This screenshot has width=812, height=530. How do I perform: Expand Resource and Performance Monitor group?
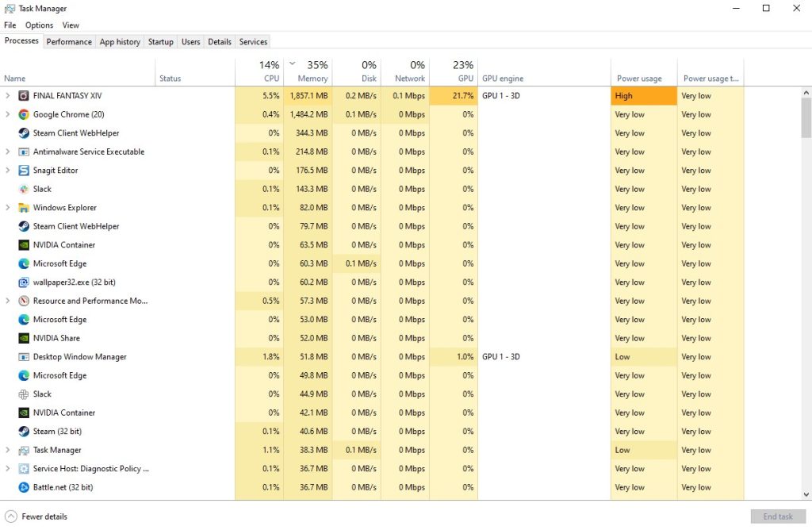8,301
